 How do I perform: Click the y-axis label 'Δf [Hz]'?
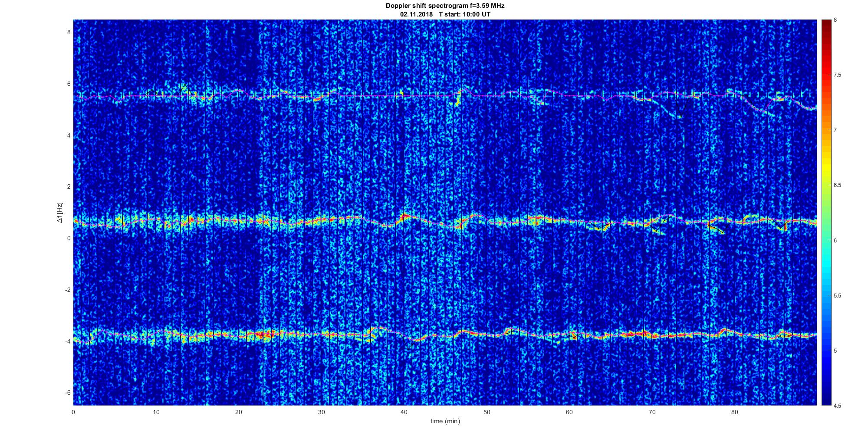coord(59,213)
